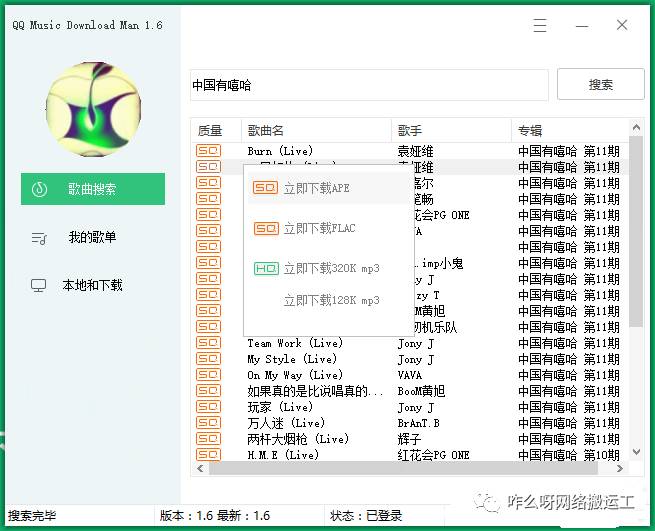
Task: Click the 版本：1.6 最新：1.6 status text
Action: pos(215,516)
